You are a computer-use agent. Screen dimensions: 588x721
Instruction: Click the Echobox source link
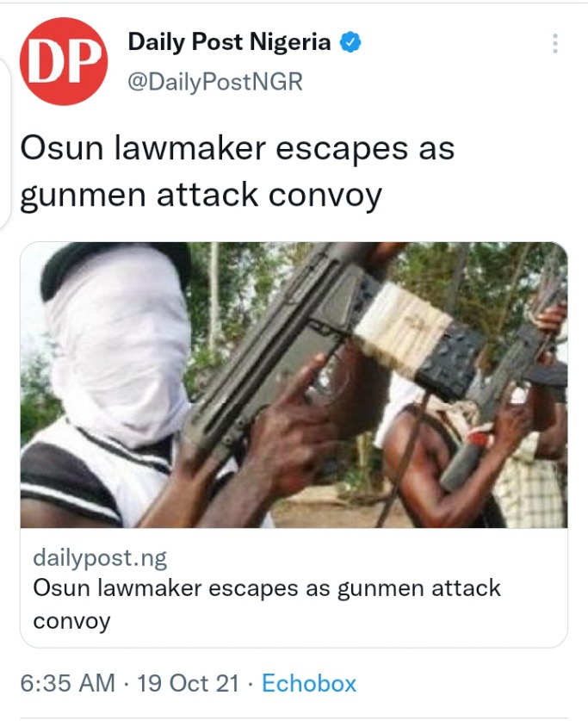point(309,683)
